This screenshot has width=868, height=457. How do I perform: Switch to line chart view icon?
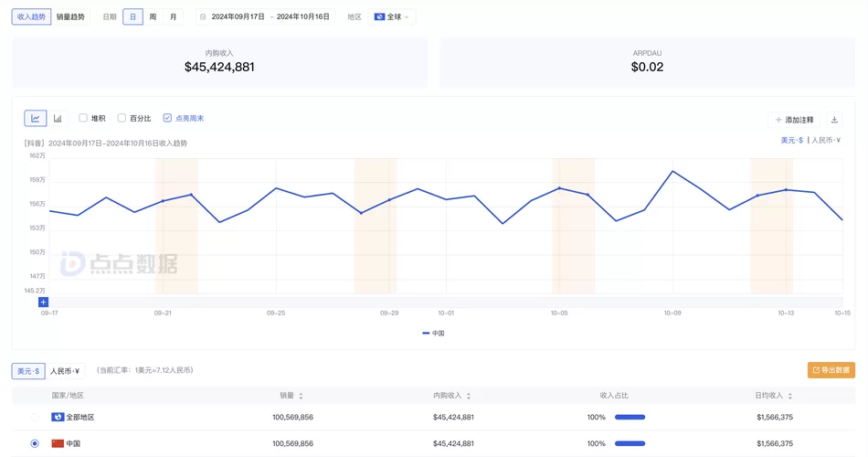coord(36,118)
